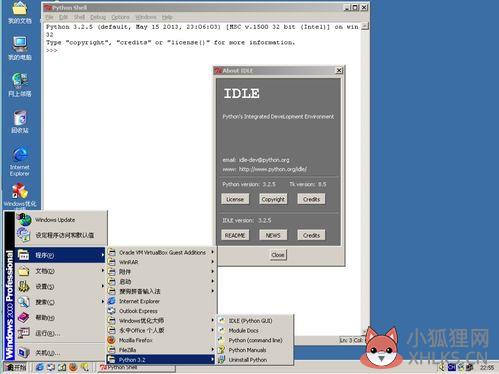Screen dimensions: 499x374
Task: Click the My Computer desktop icon
Action: (20, 49)
